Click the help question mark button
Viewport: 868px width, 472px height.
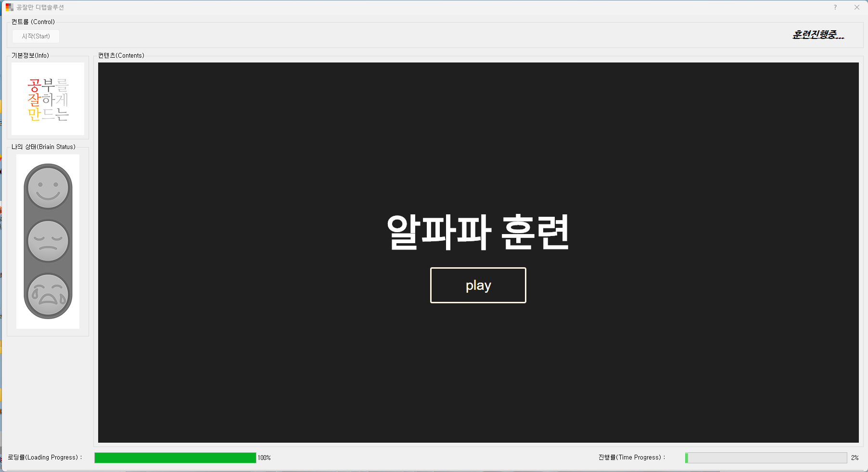[x=835, y=7]
